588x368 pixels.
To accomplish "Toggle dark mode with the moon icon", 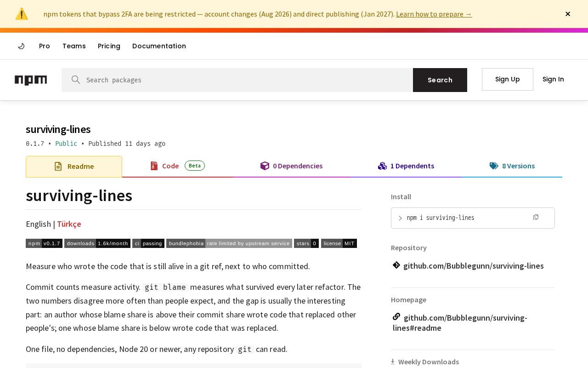I will coord(21,46).
